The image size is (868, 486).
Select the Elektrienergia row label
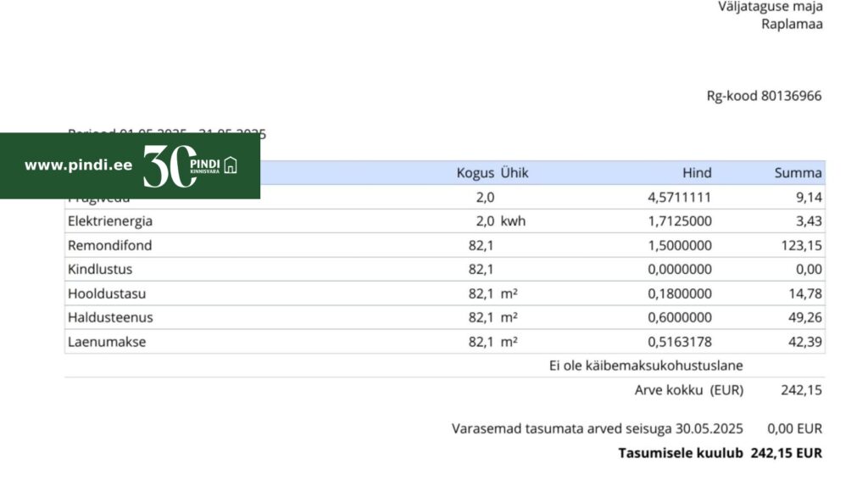point(110,221)
